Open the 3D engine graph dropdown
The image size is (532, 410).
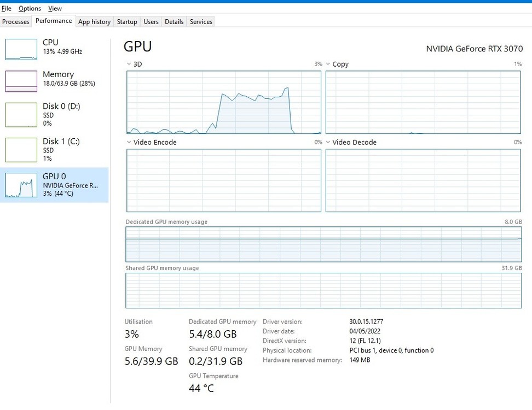[129, 65]
